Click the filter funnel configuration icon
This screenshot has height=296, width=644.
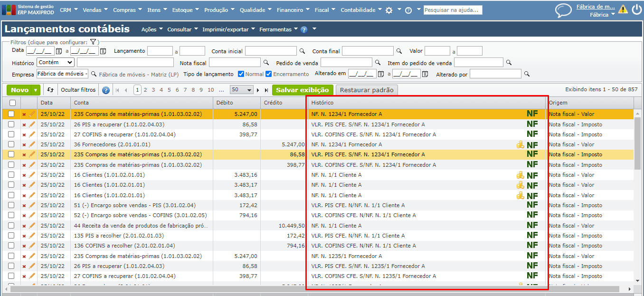(93, 42)
